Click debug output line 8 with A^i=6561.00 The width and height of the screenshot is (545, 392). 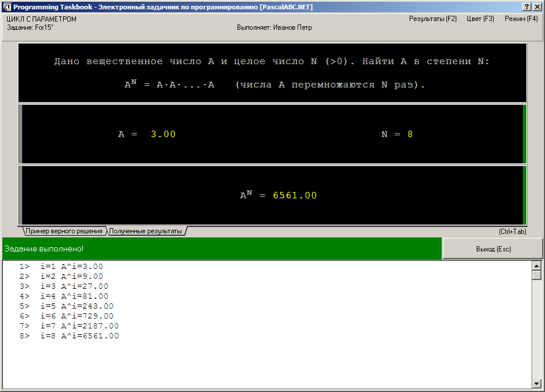coord(69,335)
